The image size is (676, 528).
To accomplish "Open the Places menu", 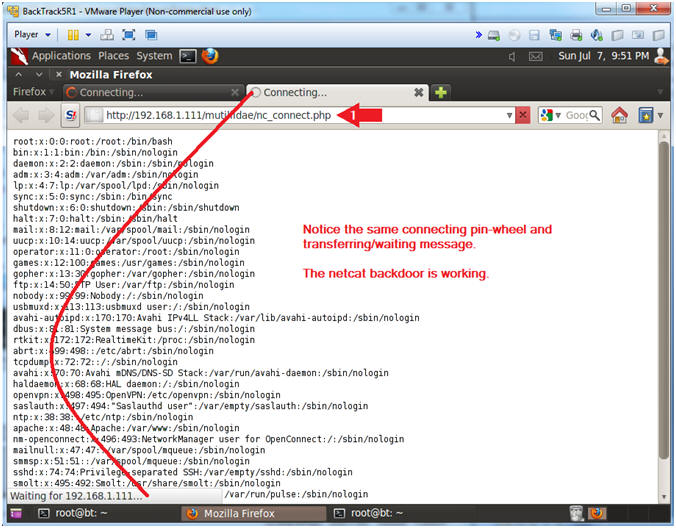I will point(113,56).
